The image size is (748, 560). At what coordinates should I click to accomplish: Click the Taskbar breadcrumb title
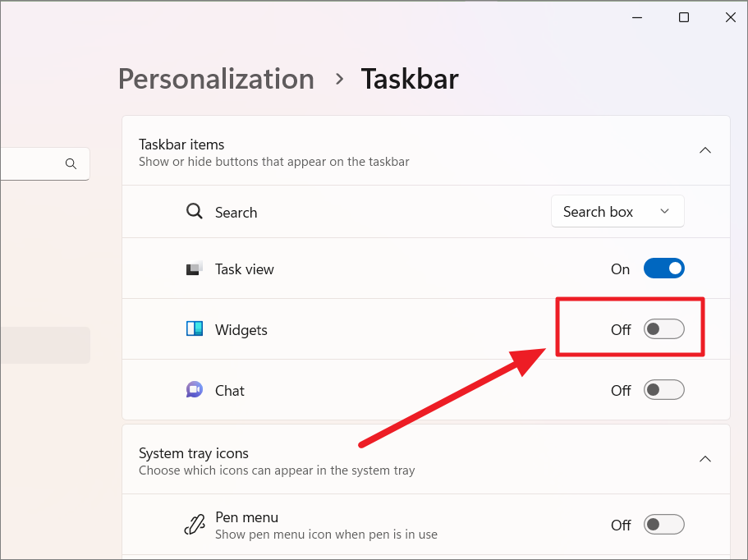click(x=410, y=79)
